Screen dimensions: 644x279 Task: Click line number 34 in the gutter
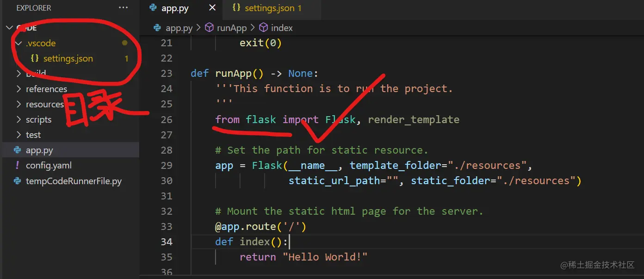[x=166, y=242]
